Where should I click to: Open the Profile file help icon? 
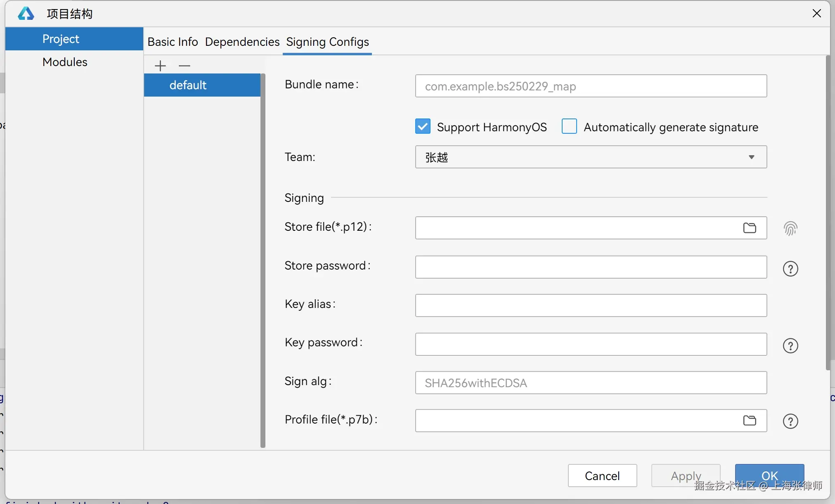pos(790,421)
